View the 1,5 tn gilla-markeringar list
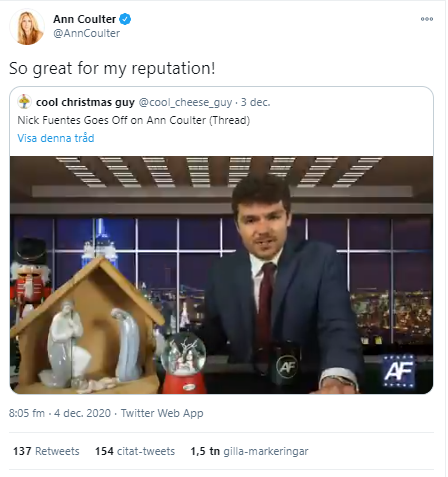The width and height of the screenshot is (448, 477). [249, 451]
